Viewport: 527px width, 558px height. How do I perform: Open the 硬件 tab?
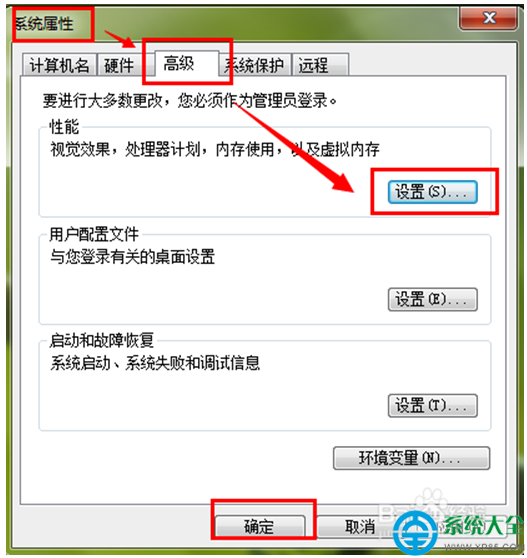(x=119, y=65)
